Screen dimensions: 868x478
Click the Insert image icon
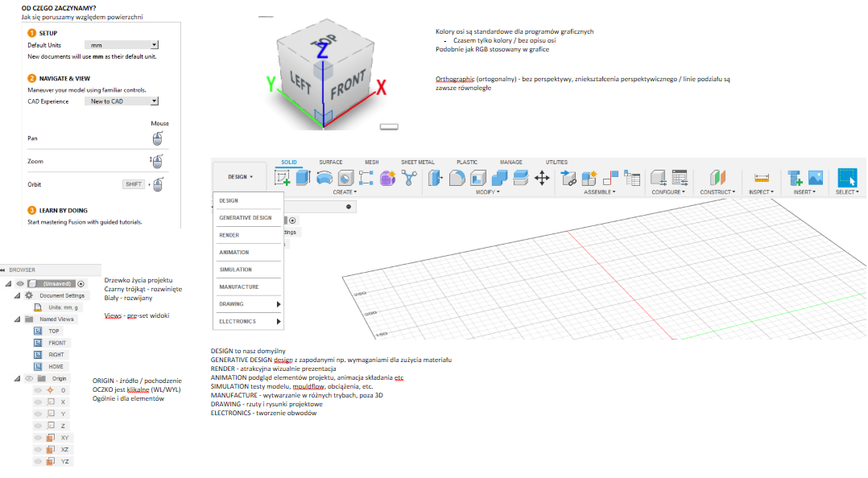pyautogui.click(x=815, y=178)
